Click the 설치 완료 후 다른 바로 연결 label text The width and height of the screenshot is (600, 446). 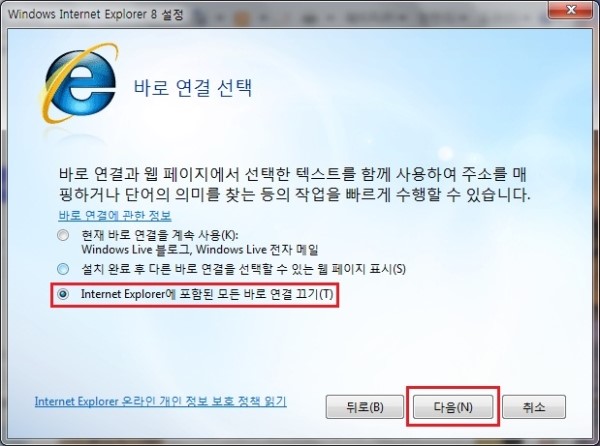243,269
